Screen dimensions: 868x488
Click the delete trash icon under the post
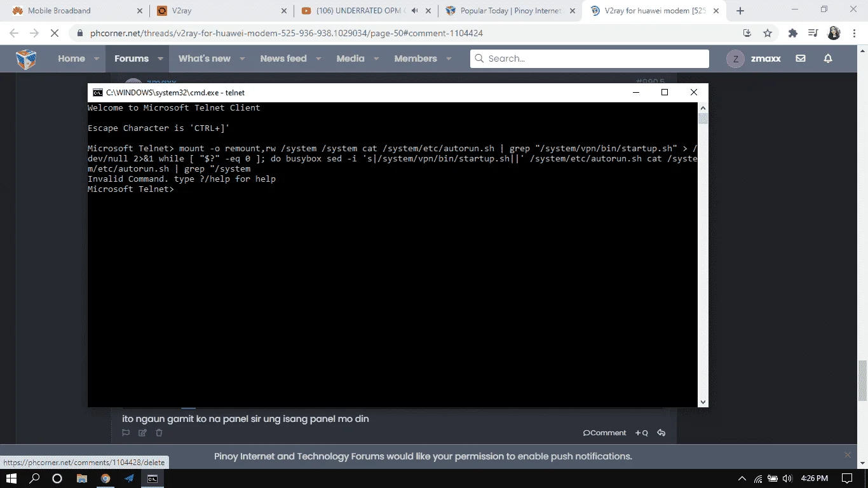click(159, 433)
